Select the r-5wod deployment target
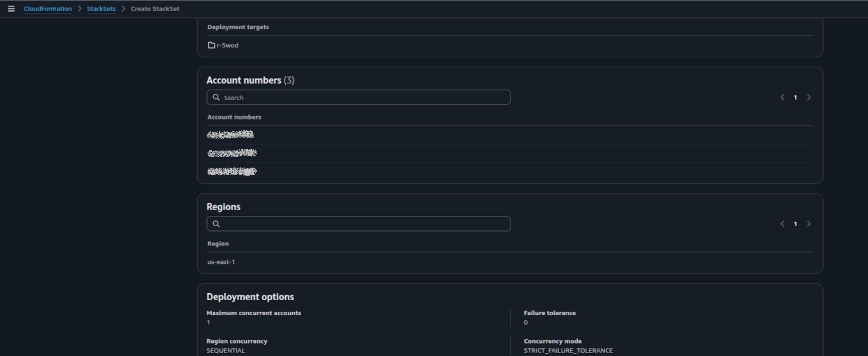Viewport: 868px width, 356px height. [227, 45]
